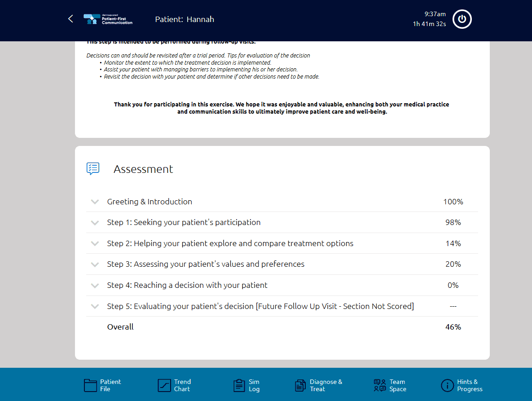This screenshot has height=401, width=532.
Task: Click the Patient: Hannah header label
Action: (185, 19)
